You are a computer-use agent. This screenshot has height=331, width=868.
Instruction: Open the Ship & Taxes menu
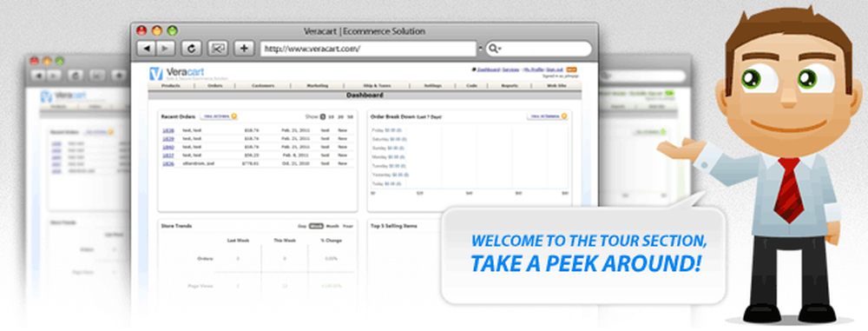pos(377,86)
